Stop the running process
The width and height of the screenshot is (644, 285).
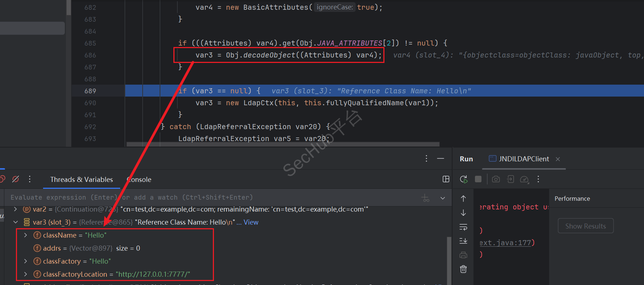[x=478, y=179]
